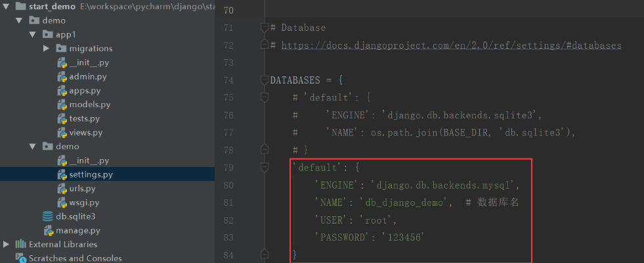Click the # Database comment
This screenshot has height=263, width=644.
pyautogui.click(x=298, y=28)
